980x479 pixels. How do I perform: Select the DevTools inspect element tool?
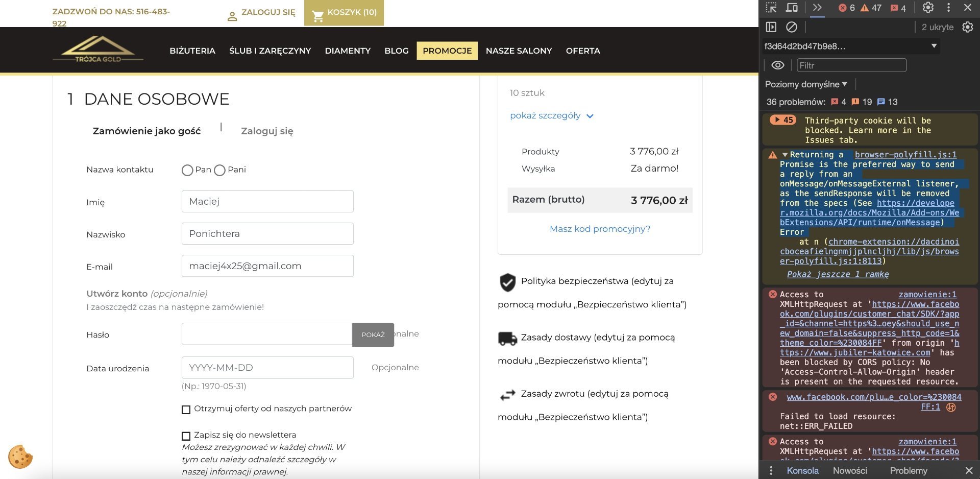coord(771,8)
